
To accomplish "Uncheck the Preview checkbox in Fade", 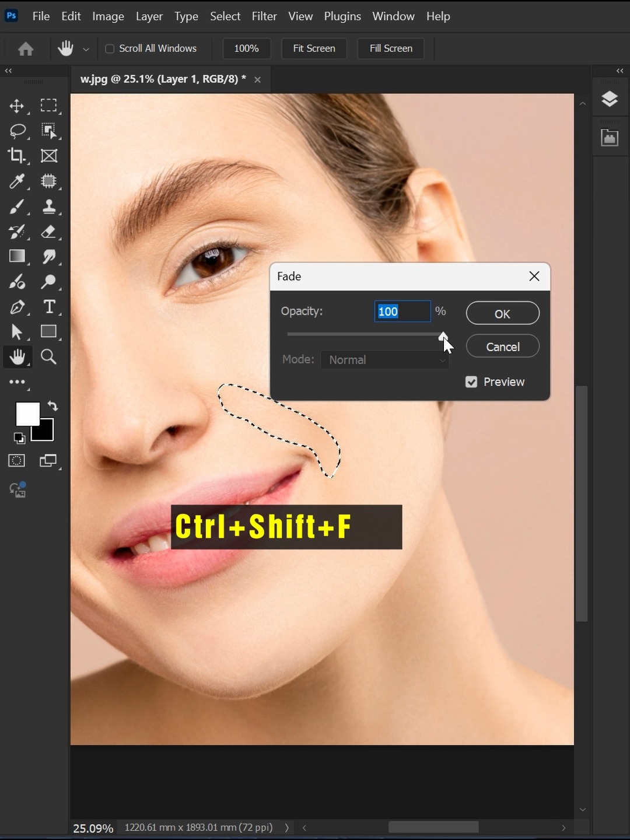I will click(471, 381).
